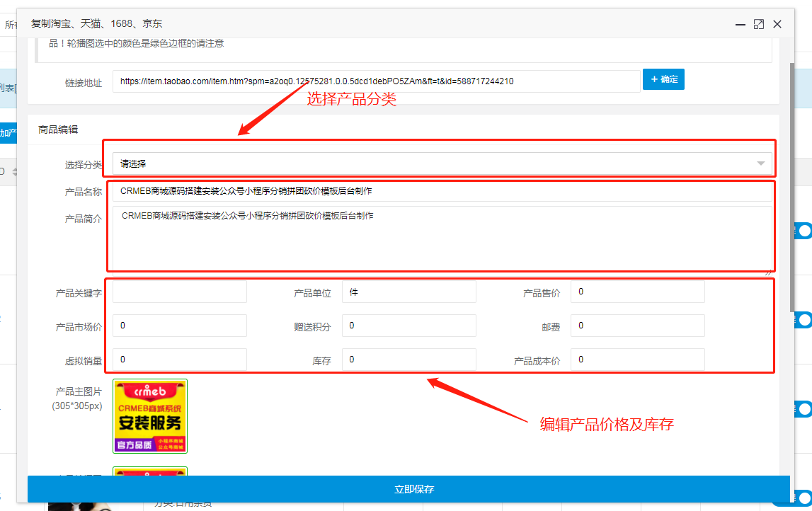Click the 产品售价 input field

(x=637, y=292)
